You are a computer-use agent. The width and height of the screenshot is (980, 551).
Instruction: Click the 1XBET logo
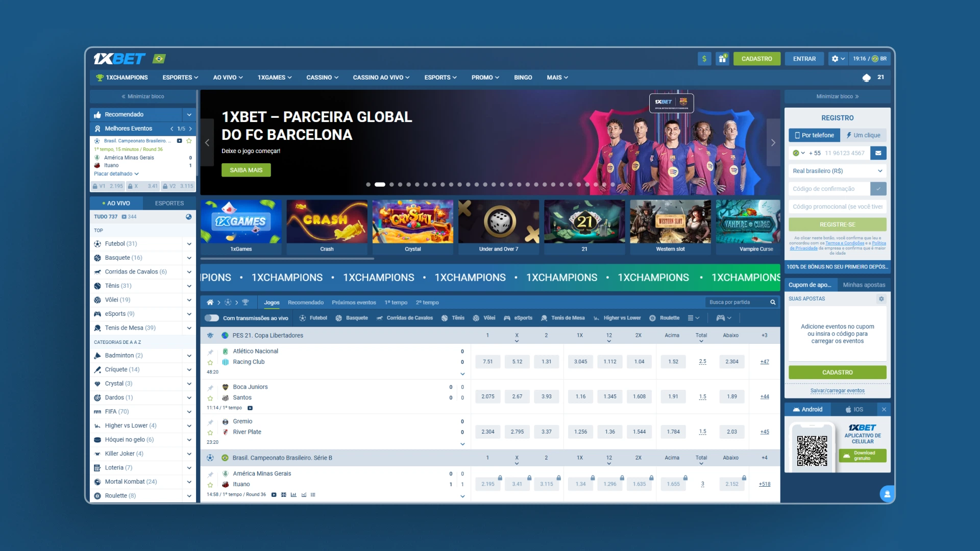[119, 59]
